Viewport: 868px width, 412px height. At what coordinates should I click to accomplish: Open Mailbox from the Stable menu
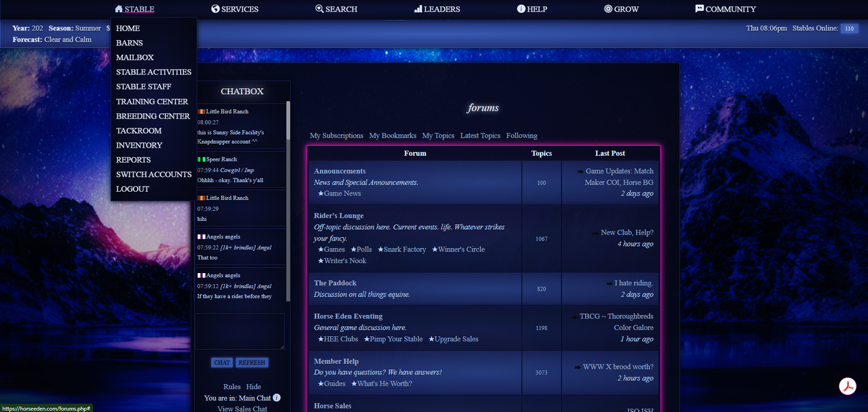135,58
